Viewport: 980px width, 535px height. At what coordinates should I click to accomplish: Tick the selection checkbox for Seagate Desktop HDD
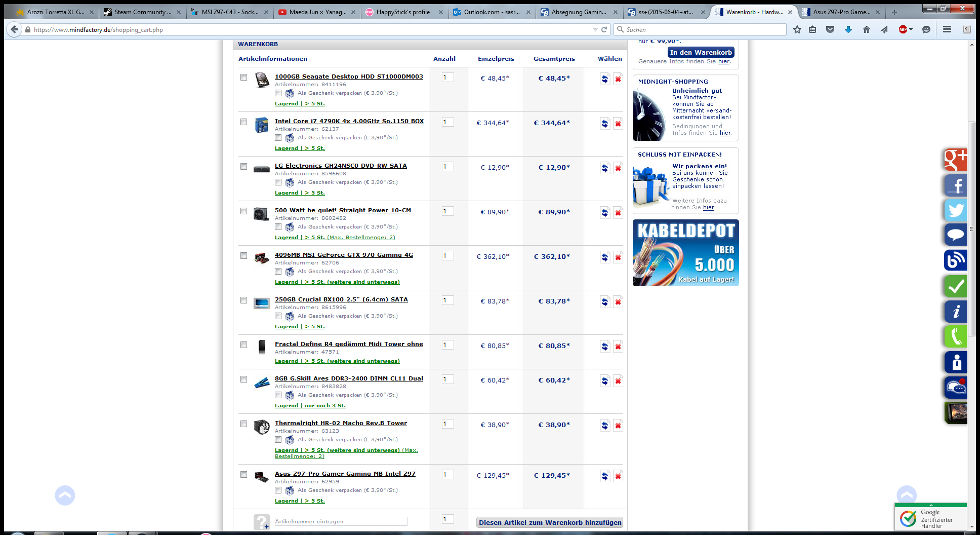pos(243,78)
